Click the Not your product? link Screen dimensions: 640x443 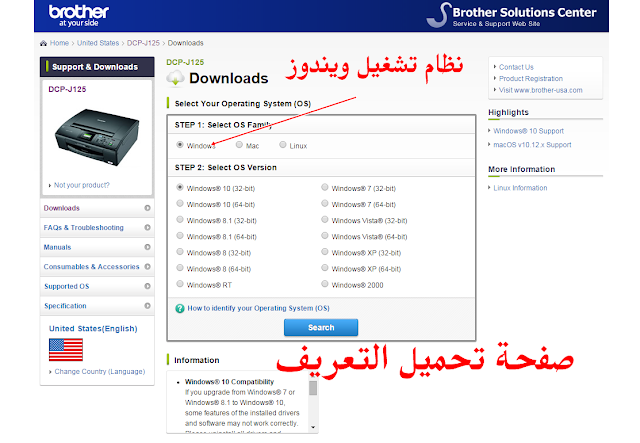[x=82, y=185]
